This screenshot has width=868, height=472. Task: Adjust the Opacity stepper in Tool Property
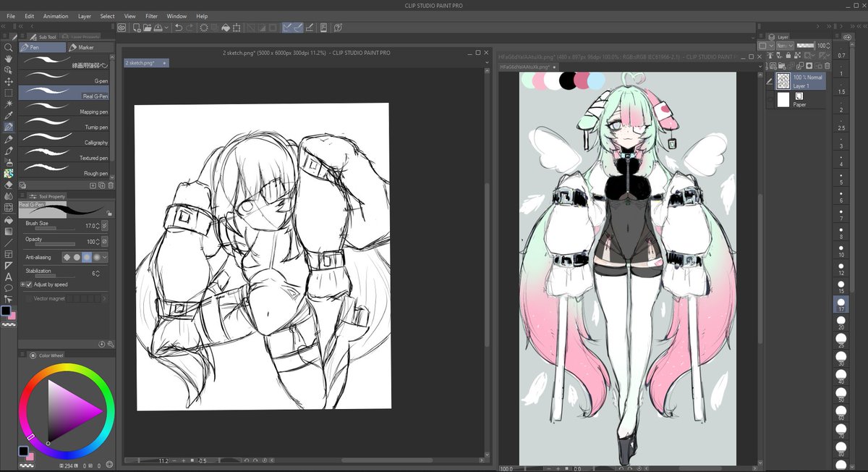[98, 242]
